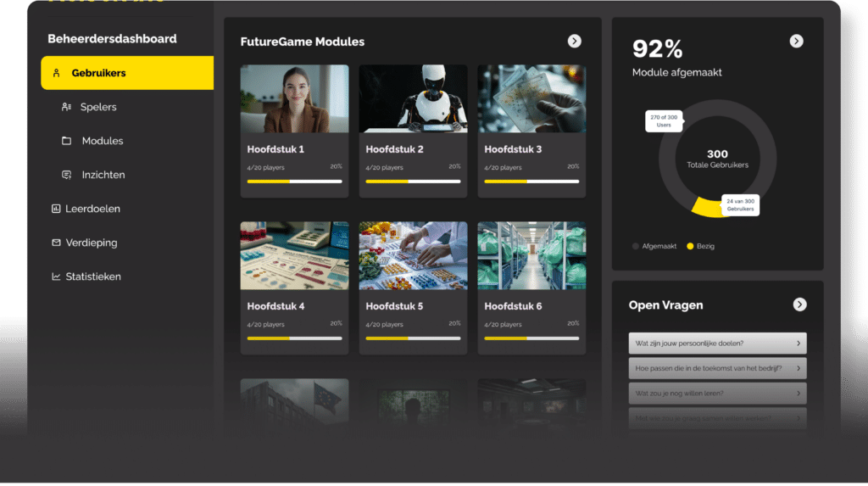The width and height of the screenshot is (868, 486).
Task: Open Hoofdstuk 6 warehouse thumbnail
Action: point(531,255)
